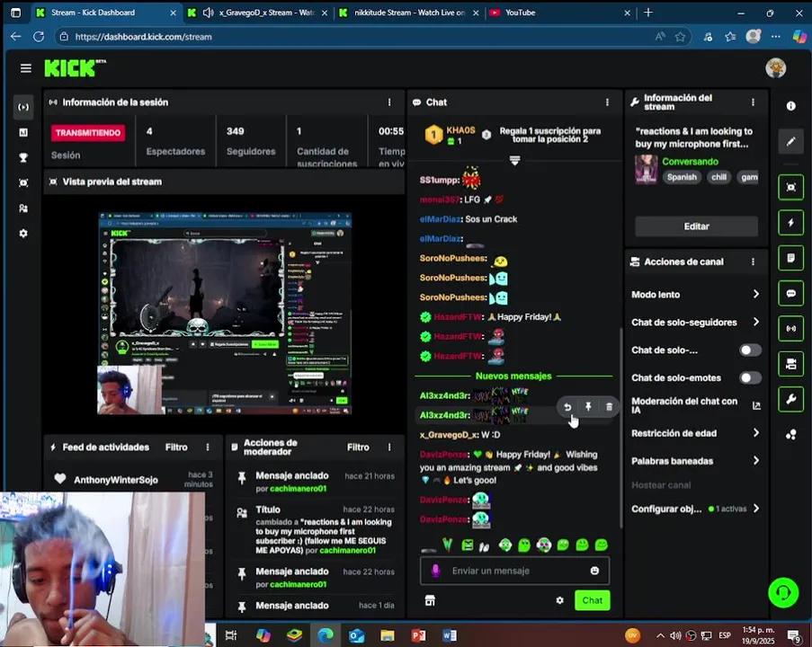Open chat settings gear beside Chat button
The image size is (812, 647).
click(x=560, y=600)
